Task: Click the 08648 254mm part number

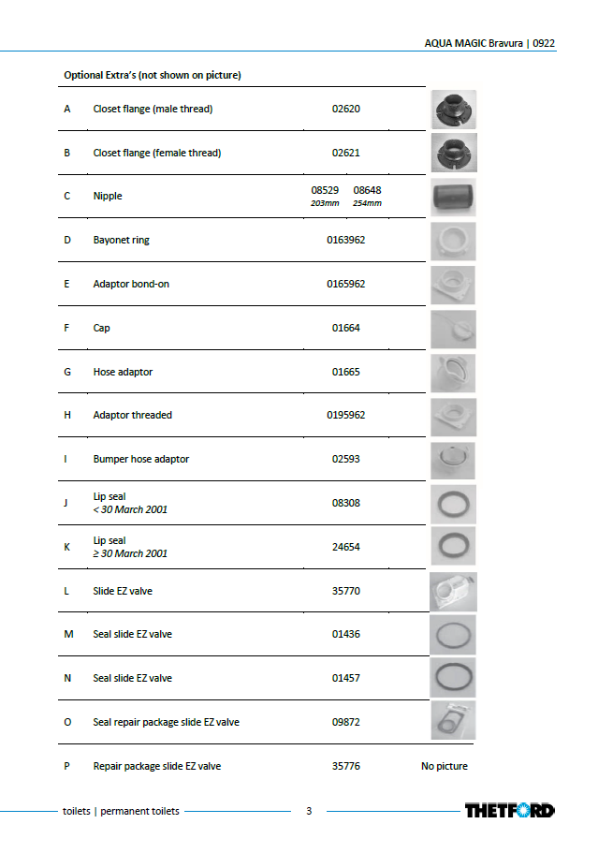Action: tap(368, 196)
